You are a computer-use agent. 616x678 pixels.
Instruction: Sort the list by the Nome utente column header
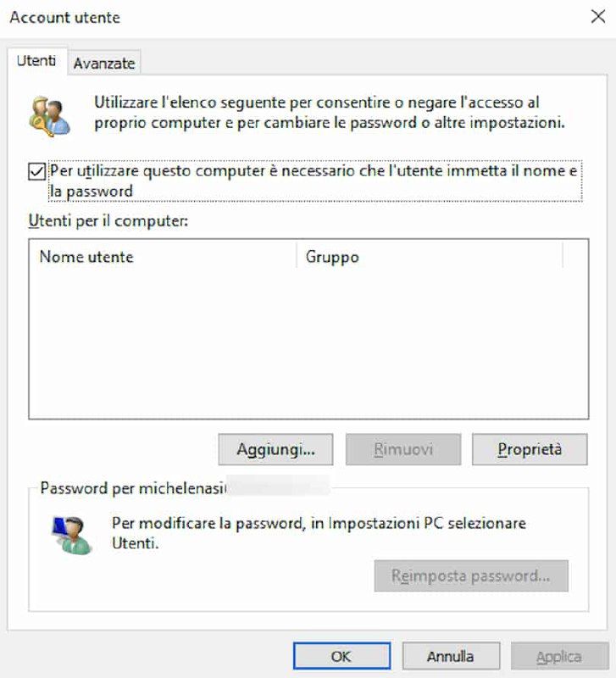pos(163,257)
